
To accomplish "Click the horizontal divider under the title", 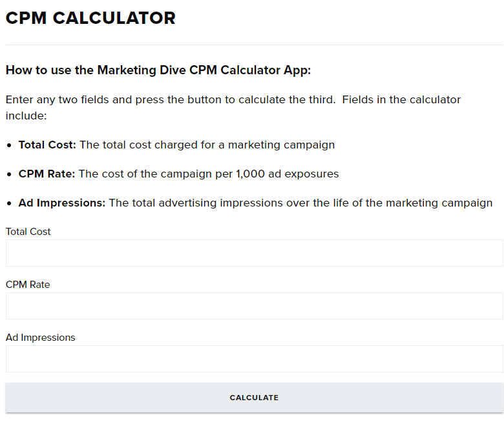I will pos(254,45).
